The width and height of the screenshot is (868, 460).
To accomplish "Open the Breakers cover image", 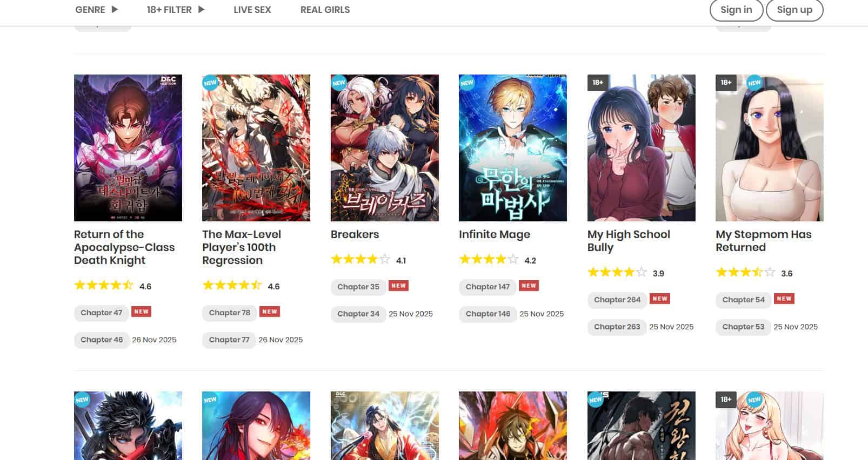I will [x=385, y=148].
